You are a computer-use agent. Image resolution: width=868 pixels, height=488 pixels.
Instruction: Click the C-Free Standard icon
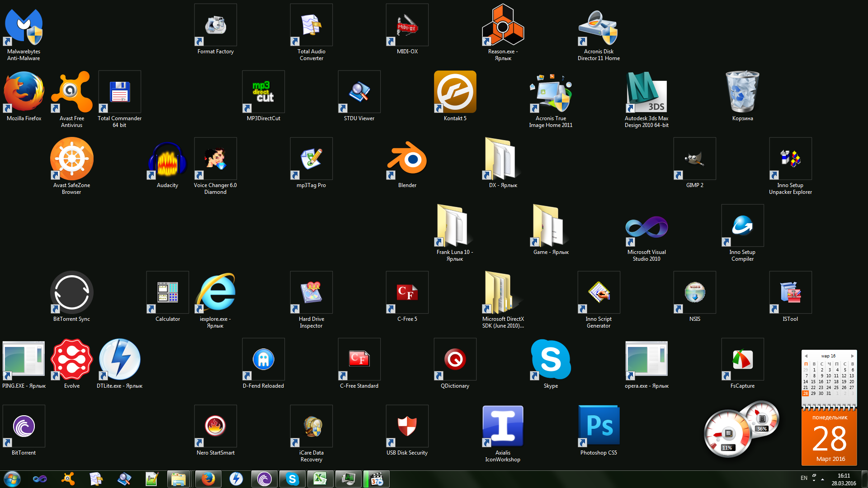359,360
